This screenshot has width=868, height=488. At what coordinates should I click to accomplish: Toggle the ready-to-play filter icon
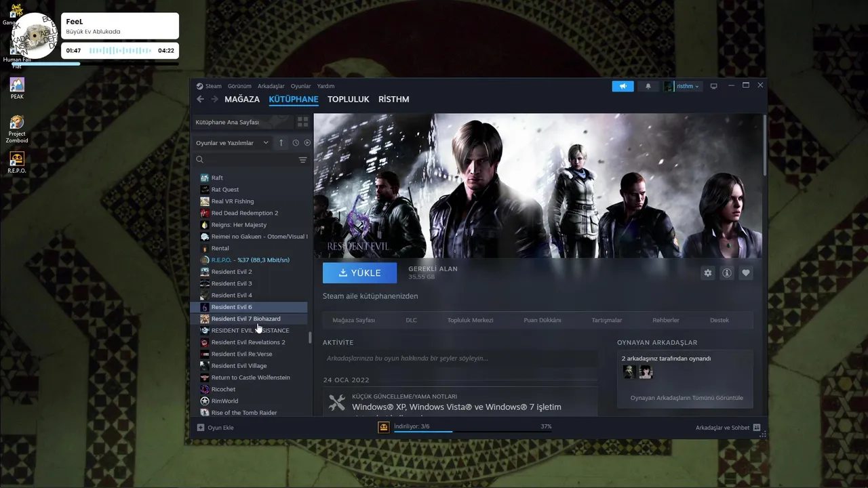[x=307, y=143]
